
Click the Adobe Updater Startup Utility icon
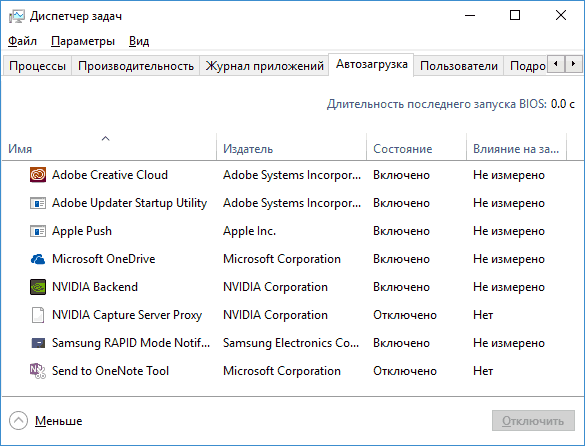(38, 203)
